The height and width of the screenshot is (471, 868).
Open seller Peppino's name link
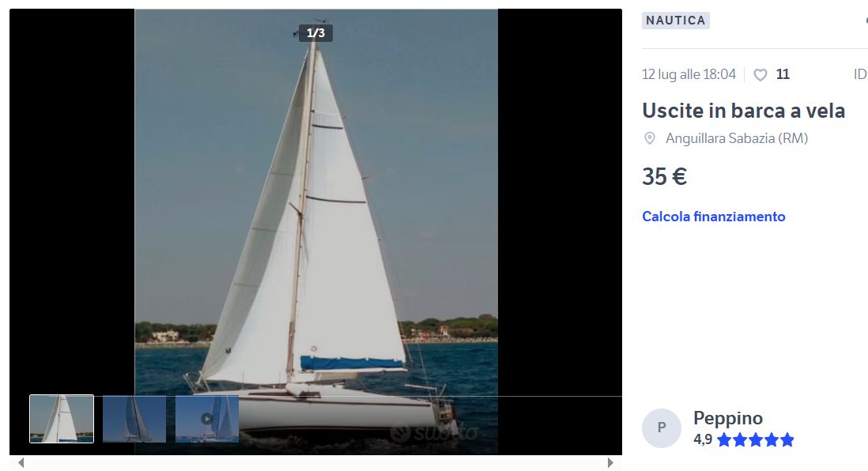point(728,418)
